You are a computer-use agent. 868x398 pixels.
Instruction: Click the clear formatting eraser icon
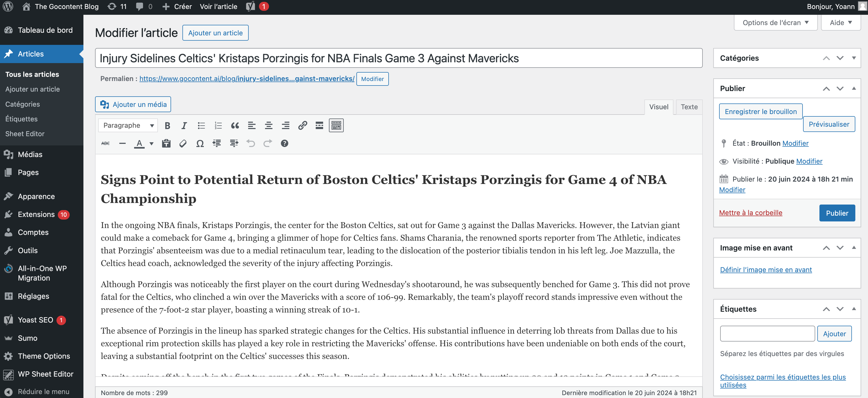pyautogui.click(x=183, y=144)
